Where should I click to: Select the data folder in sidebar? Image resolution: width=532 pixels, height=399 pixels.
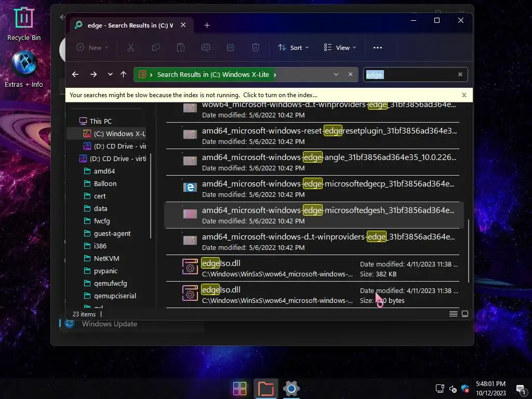tap(100, 209)
